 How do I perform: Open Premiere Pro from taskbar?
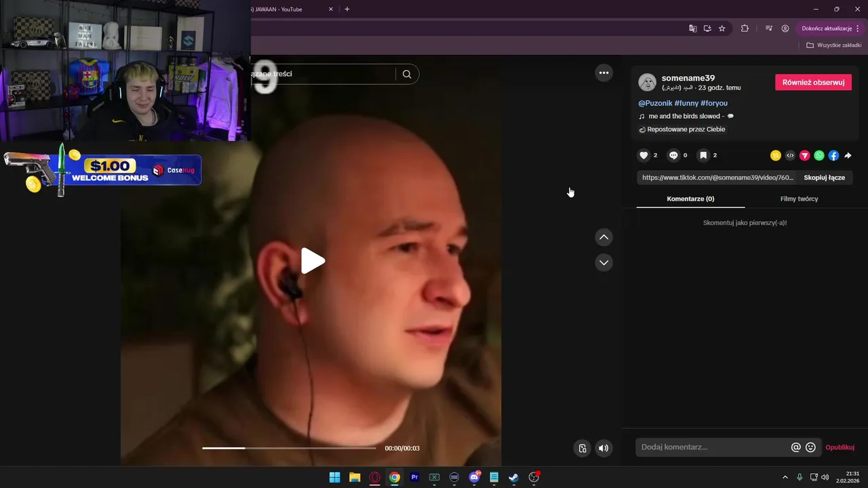[x=414, y=477]
